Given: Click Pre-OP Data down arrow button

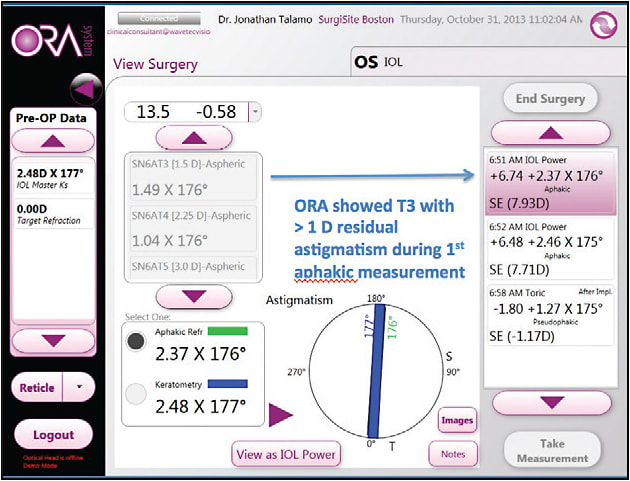Looking at the screenshot, I should click(53, 341).
